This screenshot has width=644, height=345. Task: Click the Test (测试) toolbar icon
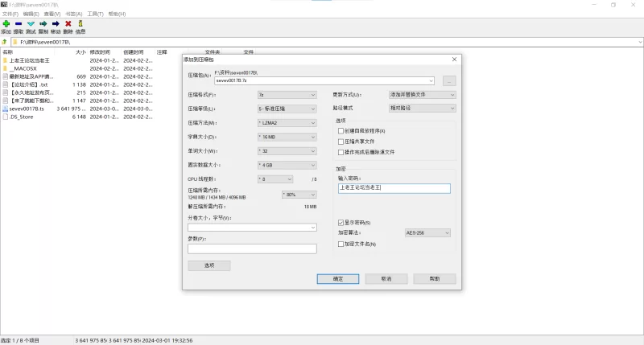click(31, 24)
